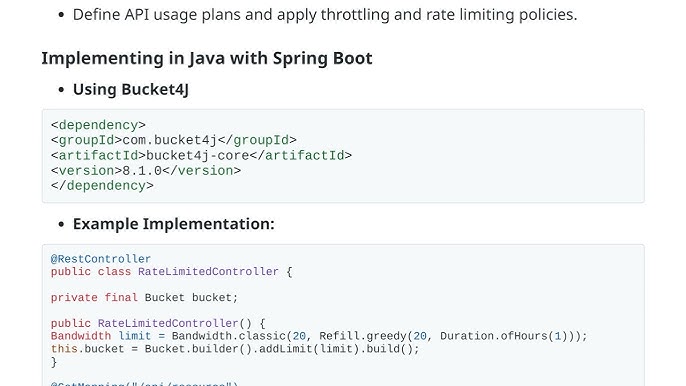Click the closing dependency tag line

[x=102, y=186]
